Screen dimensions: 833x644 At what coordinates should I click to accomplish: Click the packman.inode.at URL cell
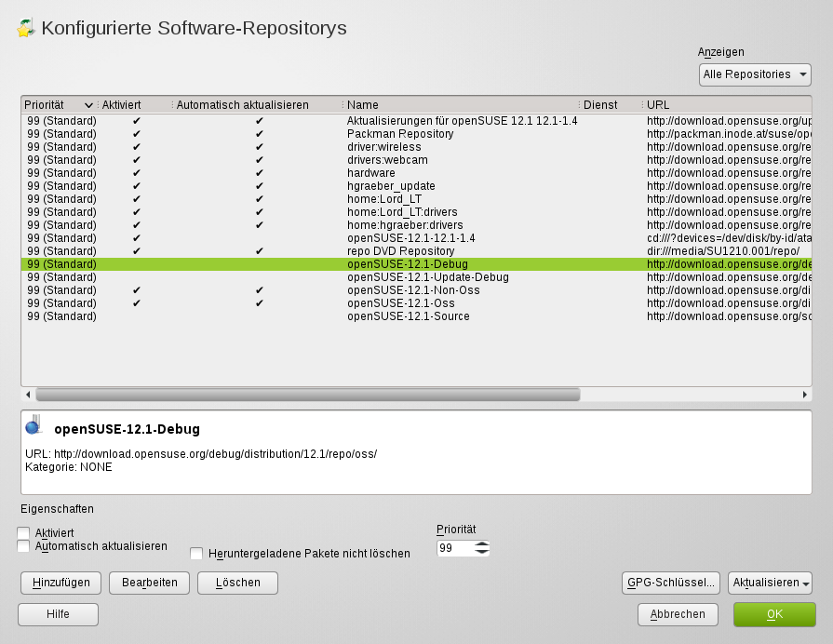click(x=729, y=134)
